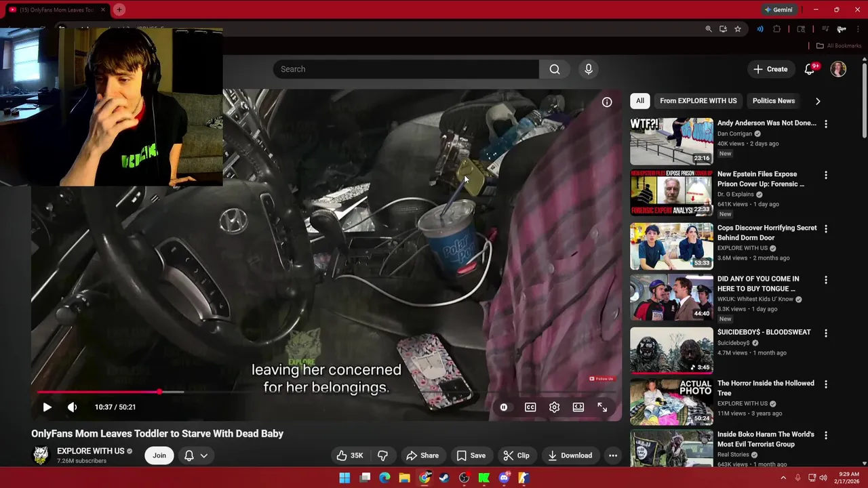Open the account avatar menu
Viewport: 868px width, 488px height.
click(x=839, y=69)
